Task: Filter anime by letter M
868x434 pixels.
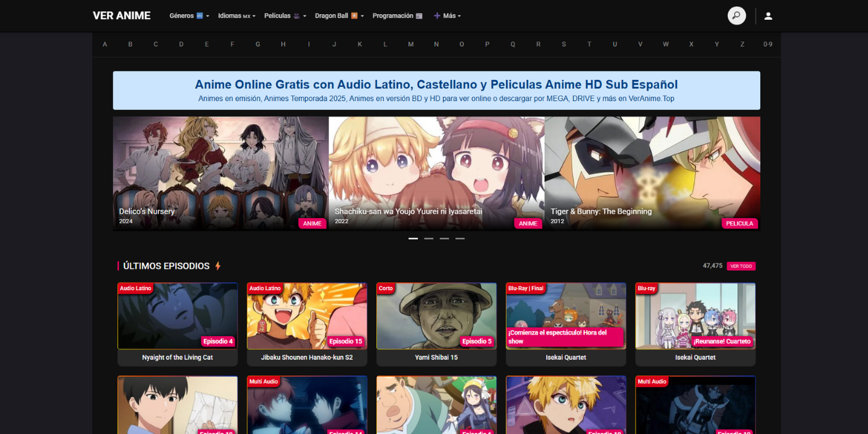Action: [x=410, y=44]
